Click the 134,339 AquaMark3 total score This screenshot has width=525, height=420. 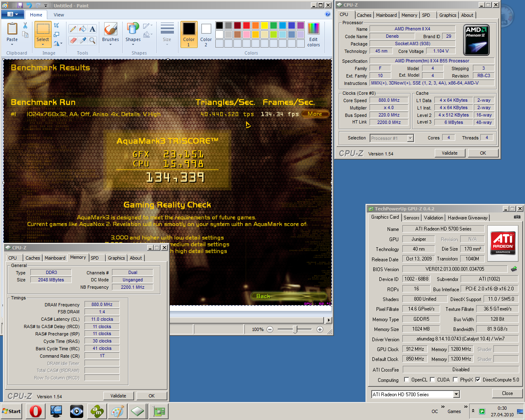(175, 177)
